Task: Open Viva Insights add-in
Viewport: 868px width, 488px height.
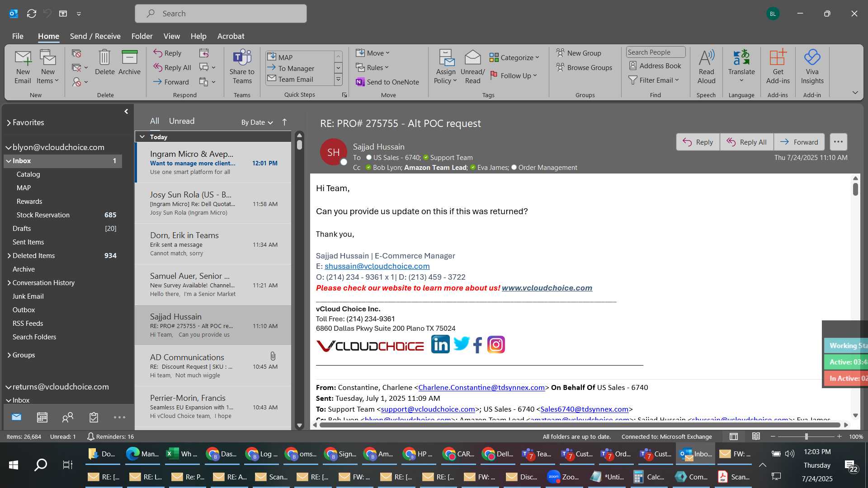Action: click(812, 67)
